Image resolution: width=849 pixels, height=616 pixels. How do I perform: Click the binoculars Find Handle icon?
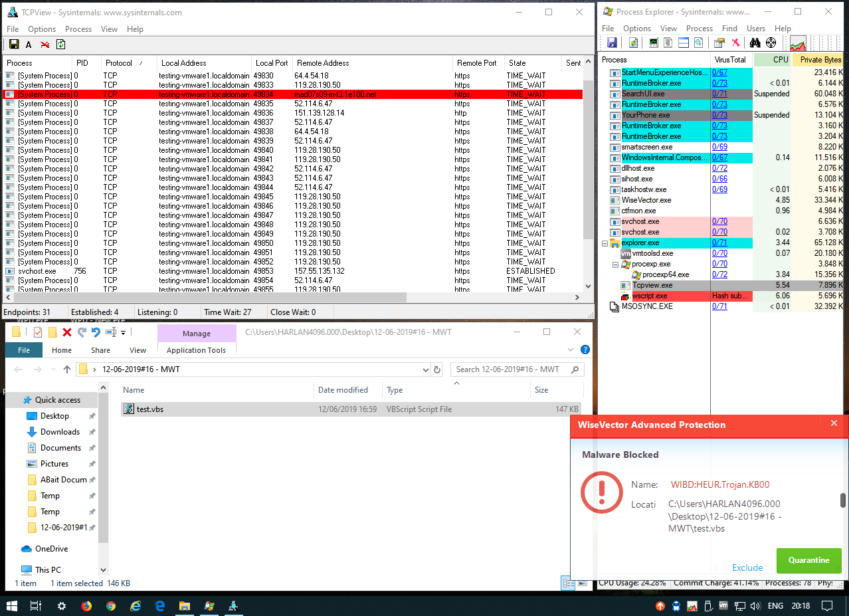755,43
